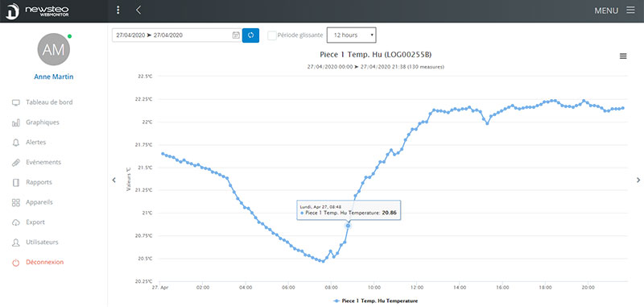Open the calendar date picker icon
Screen dimensions: 644x307
pos(236,35)
